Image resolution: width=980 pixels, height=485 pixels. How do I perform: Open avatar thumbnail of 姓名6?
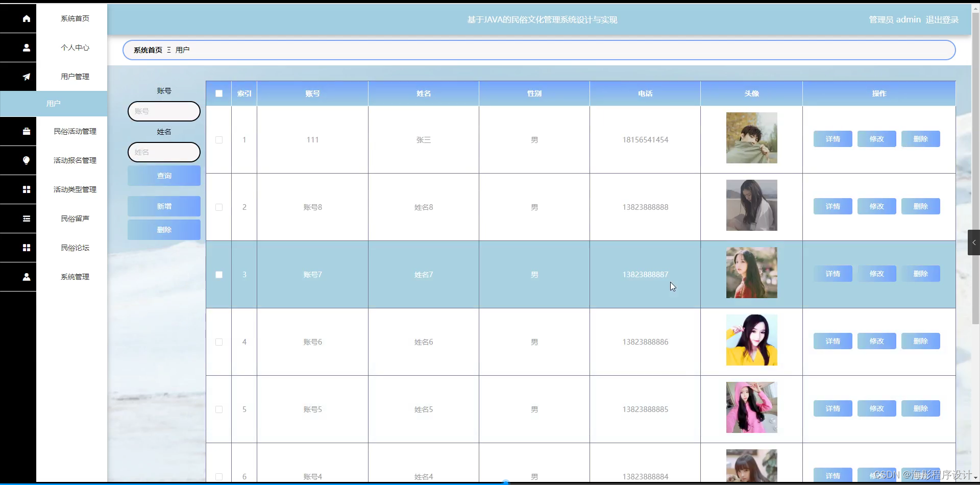tap(751, 340)
